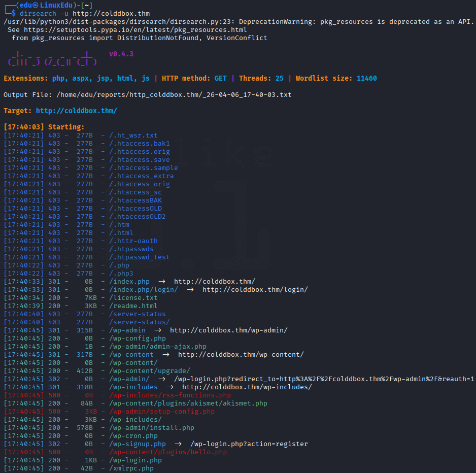Select the wp-login.php redirect_to reauth URL
The height and width of the screenshot is (473, 476).
click(324, 379)
